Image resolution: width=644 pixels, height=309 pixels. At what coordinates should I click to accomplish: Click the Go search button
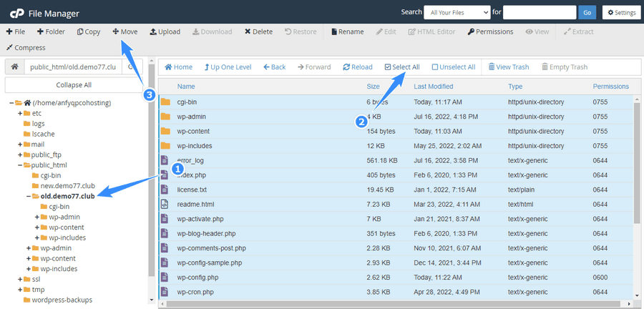[587, 13]
